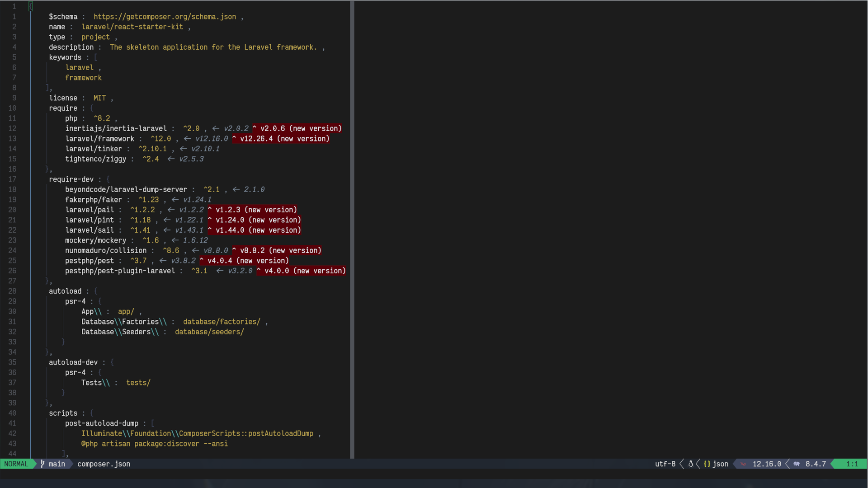The height and width of the screenshot is (488, 868).
Task: Click the chevron before the PHP version segment
Action: (788, 464)
